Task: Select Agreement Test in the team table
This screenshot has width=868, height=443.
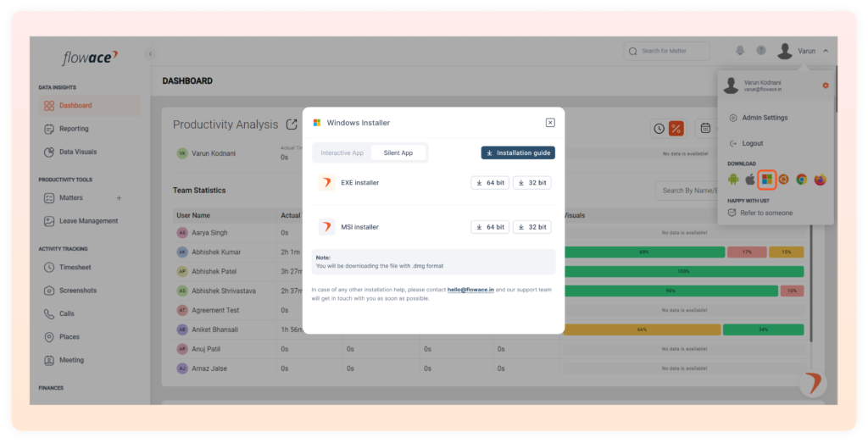Action: tap(215, 310)
